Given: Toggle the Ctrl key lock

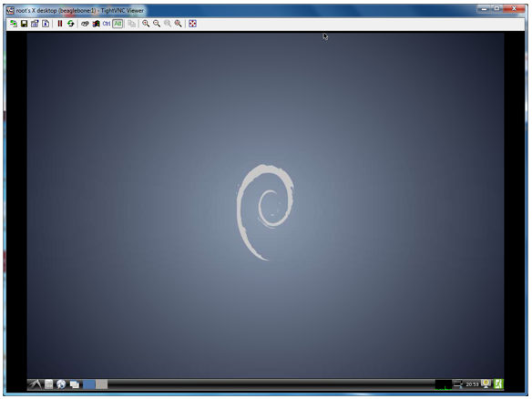Looking at the screenshot, I should pyautogui.click(x=107, y=24).
